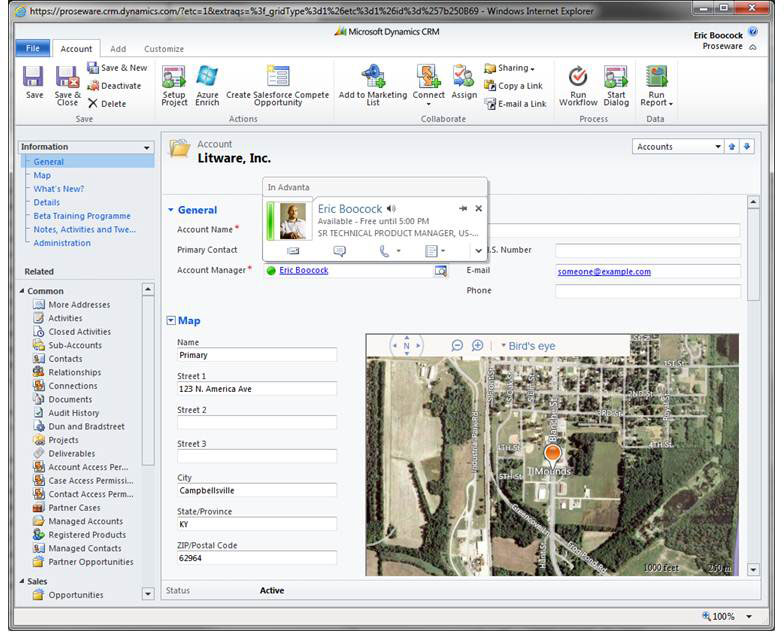Open Account Manager lookup icon
Image resolution: width=784 pixels, height=632 pixels.
point(440,271)
